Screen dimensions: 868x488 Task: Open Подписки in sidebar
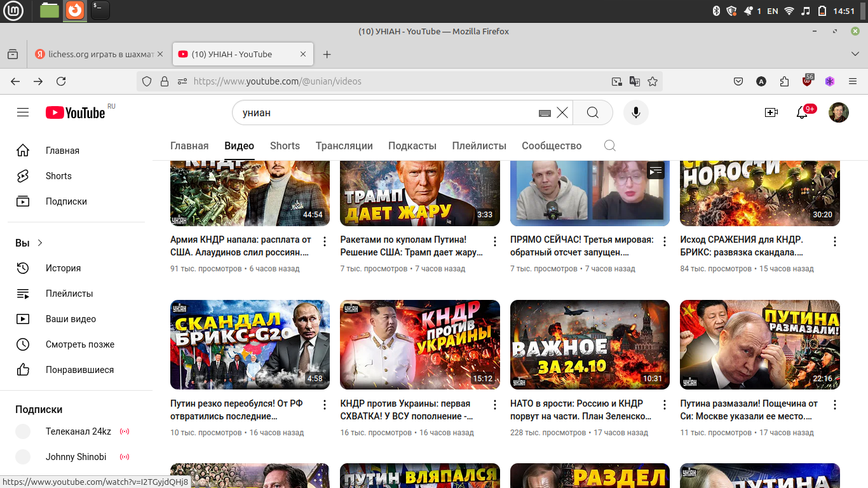point(76,201)
